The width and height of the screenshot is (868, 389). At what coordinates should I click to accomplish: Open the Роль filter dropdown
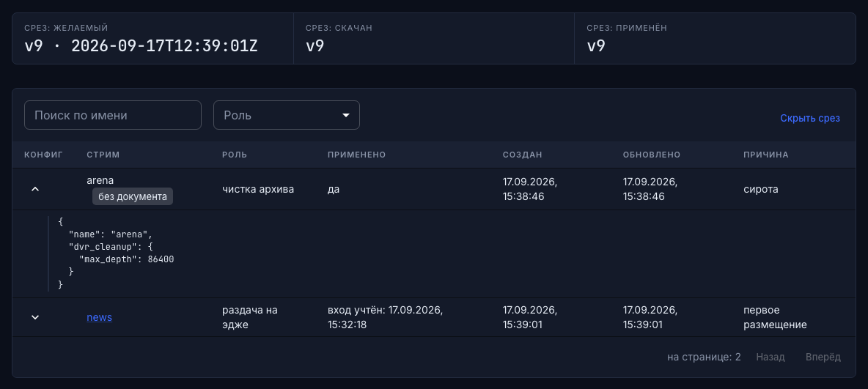point(286,115)
